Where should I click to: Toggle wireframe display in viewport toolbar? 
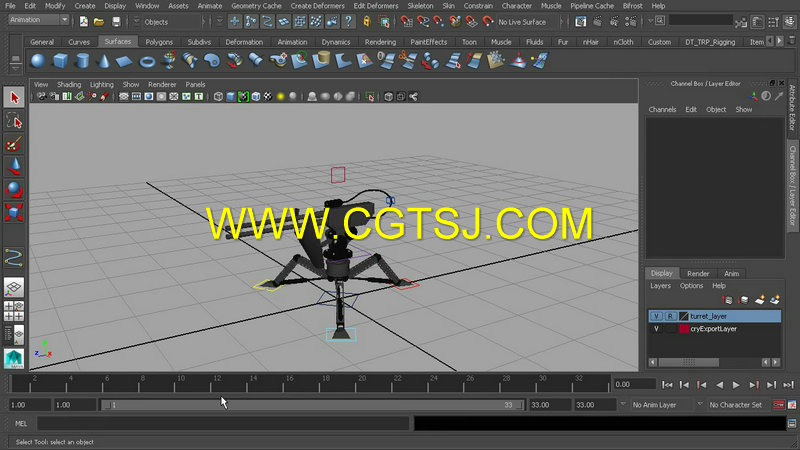pyautogui.click(x=218, y=96)
